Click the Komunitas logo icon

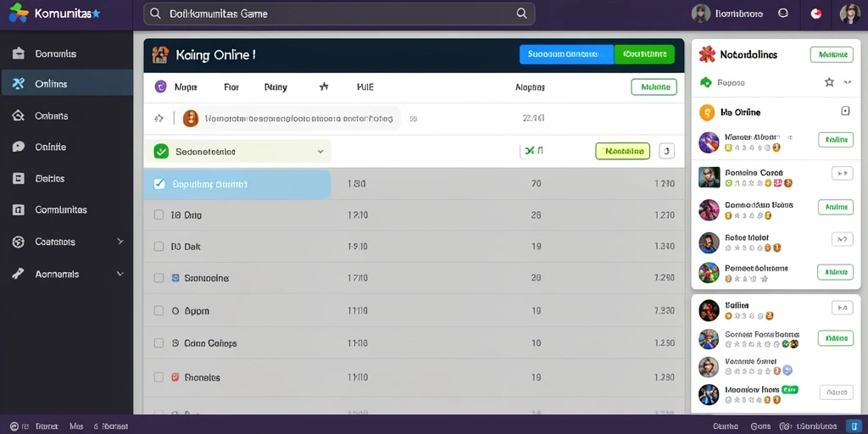[19, 13]
